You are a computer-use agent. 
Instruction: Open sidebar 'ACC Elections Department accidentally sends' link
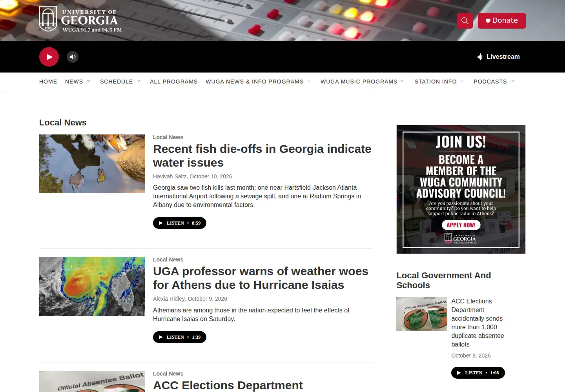(x=478, y=323)
